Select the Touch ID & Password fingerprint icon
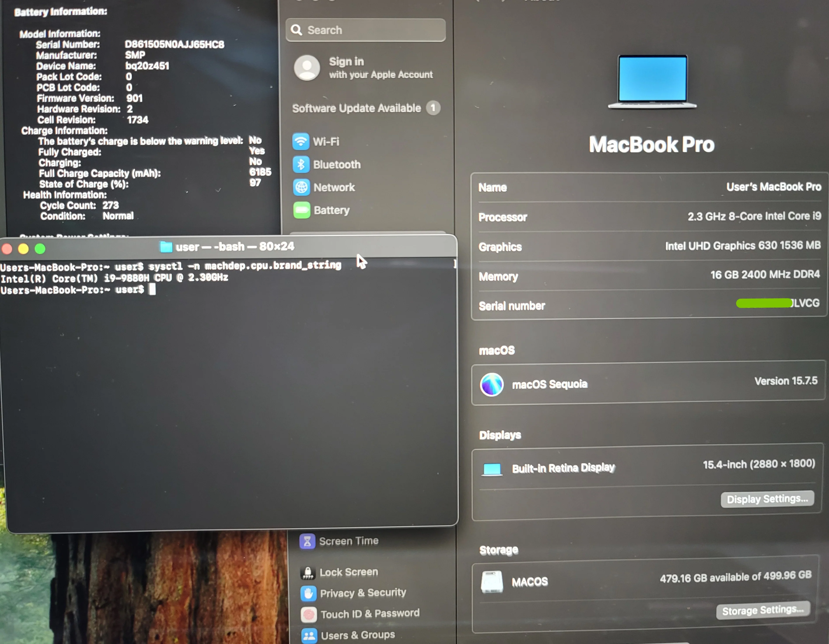Screen dimensions: 829x644 (309, 614)
